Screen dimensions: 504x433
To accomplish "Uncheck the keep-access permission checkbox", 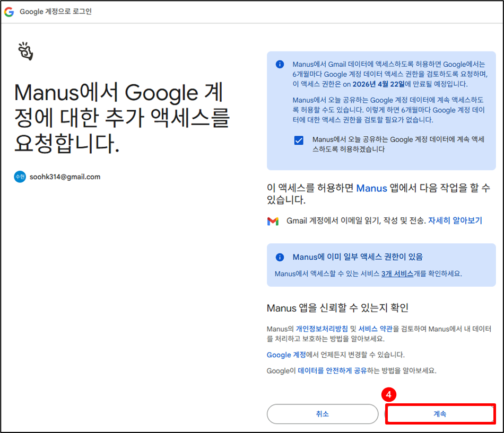I will 299,140.
